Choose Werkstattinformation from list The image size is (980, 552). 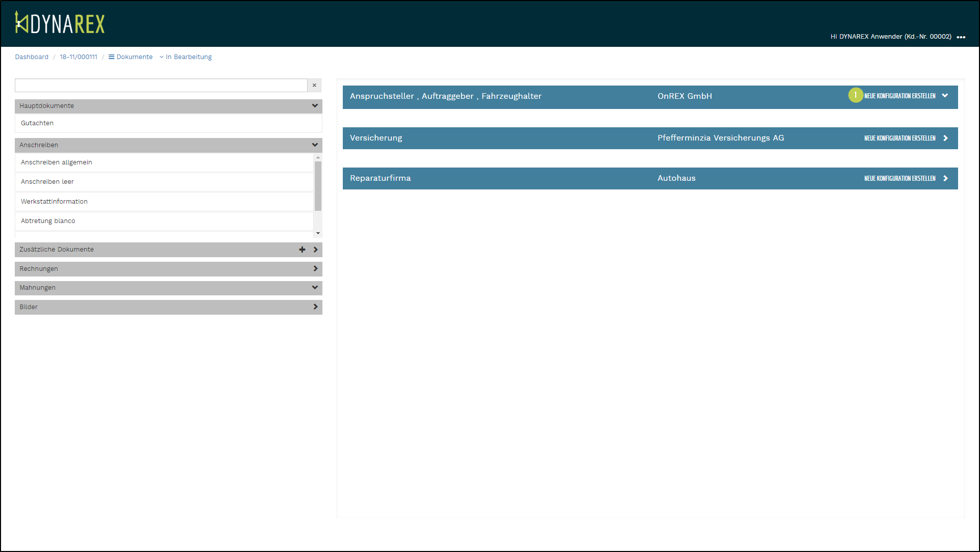click(x=55, y=202)
